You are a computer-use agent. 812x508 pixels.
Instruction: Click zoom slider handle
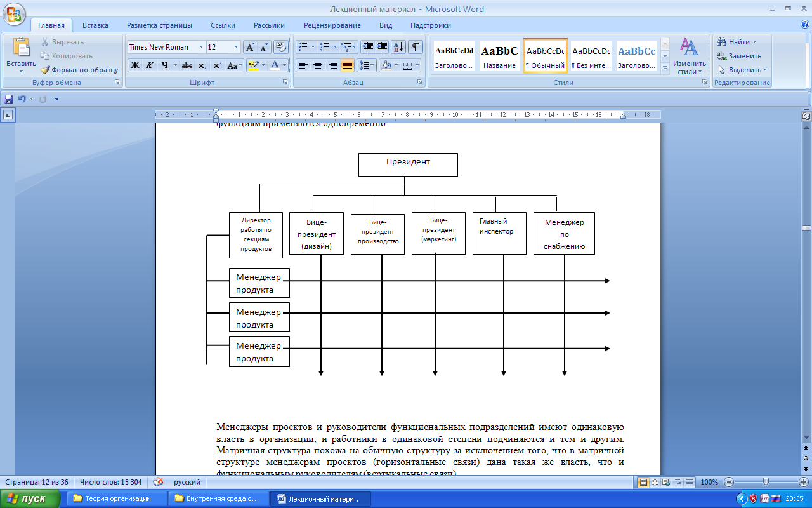pos(766,482)
